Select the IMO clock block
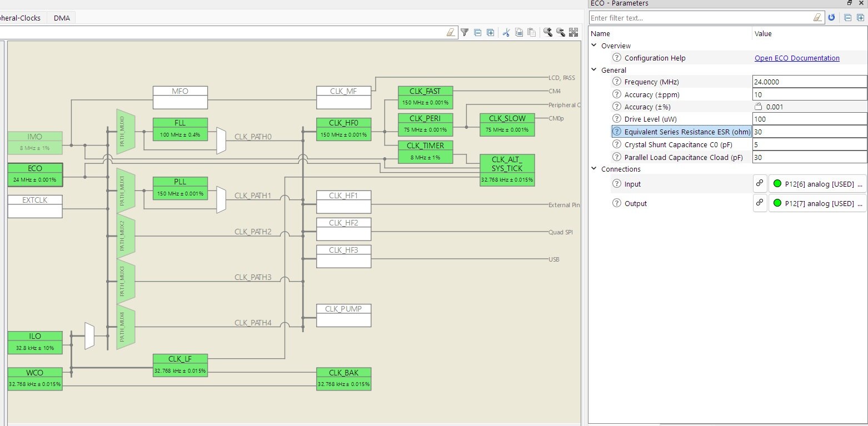The height and width of the screenshot is (426, 868). click(35, 143)
